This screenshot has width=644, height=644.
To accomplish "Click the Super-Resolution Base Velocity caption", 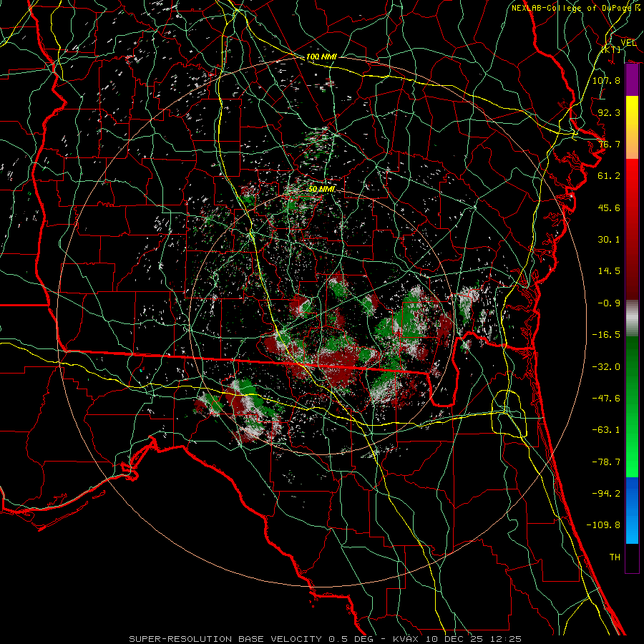I will (x=326, y=639).
